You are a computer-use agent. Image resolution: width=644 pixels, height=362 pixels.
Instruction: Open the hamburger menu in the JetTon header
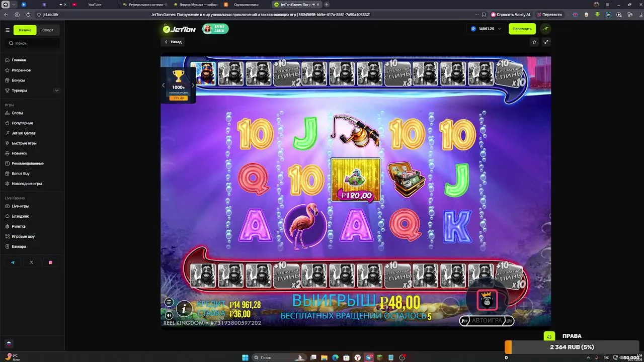[8, 30]
